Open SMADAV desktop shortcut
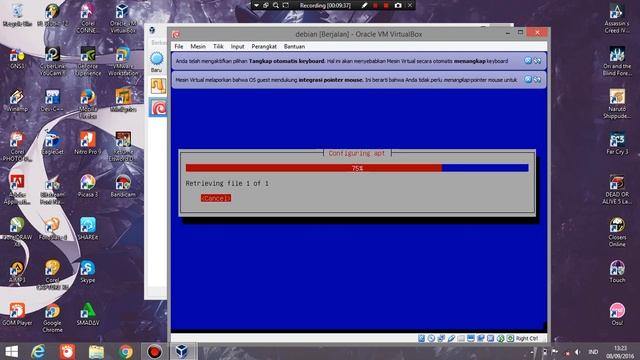This screenshot has height=360, width=640. (x=88, y=315)
